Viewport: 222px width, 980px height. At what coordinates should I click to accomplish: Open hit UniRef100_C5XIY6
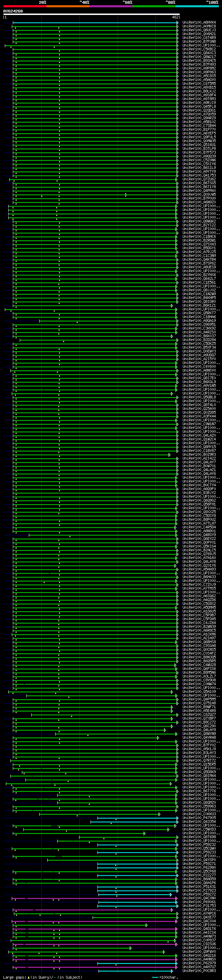(x=199, y=164)
